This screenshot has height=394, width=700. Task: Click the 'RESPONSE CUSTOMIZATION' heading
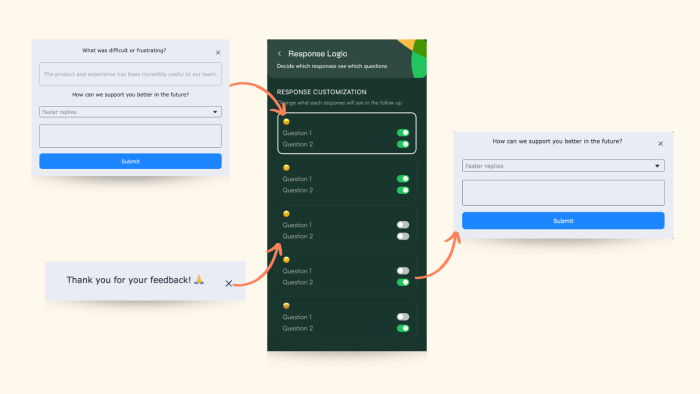pos(321,92)
